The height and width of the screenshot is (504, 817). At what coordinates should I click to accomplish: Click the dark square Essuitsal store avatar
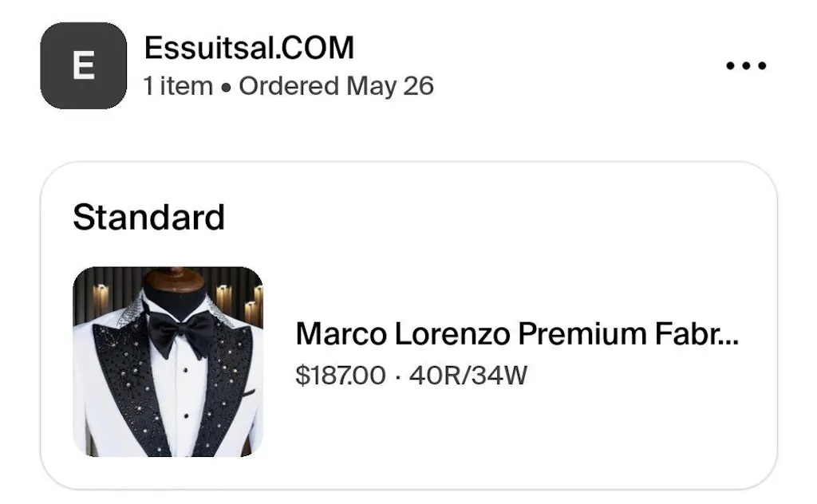(x=84, y=65)
